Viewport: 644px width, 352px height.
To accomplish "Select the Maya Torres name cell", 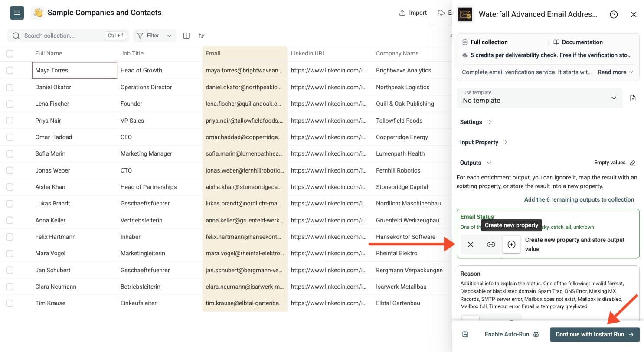I will [75, 70].
